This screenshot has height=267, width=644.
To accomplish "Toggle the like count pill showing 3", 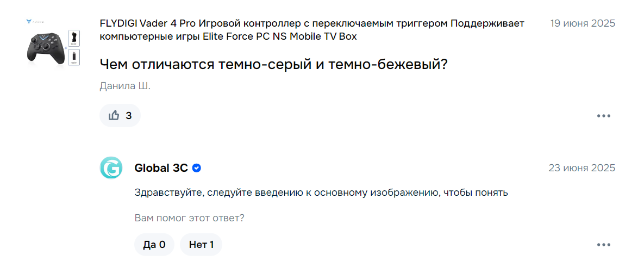I will (x=120, y=115).
